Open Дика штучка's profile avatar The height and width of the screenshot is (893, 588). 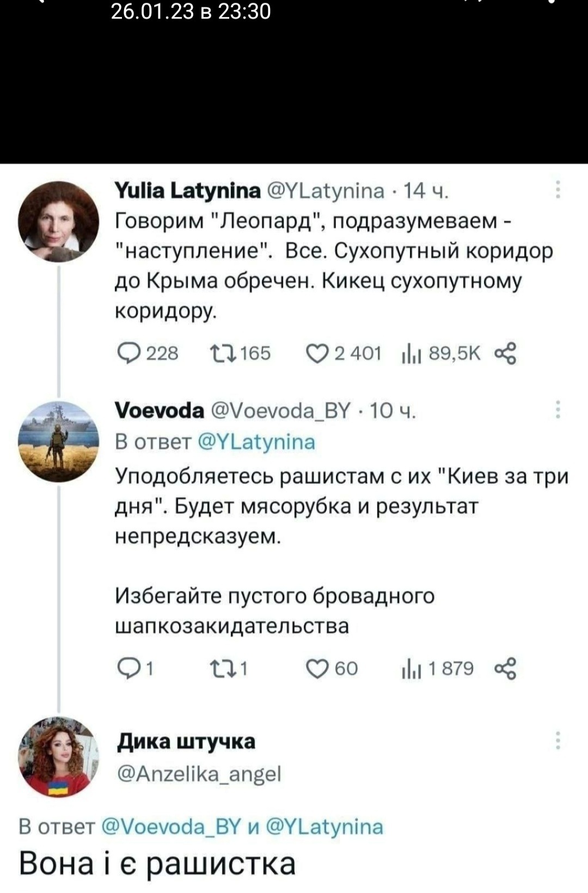pos(58,757)
